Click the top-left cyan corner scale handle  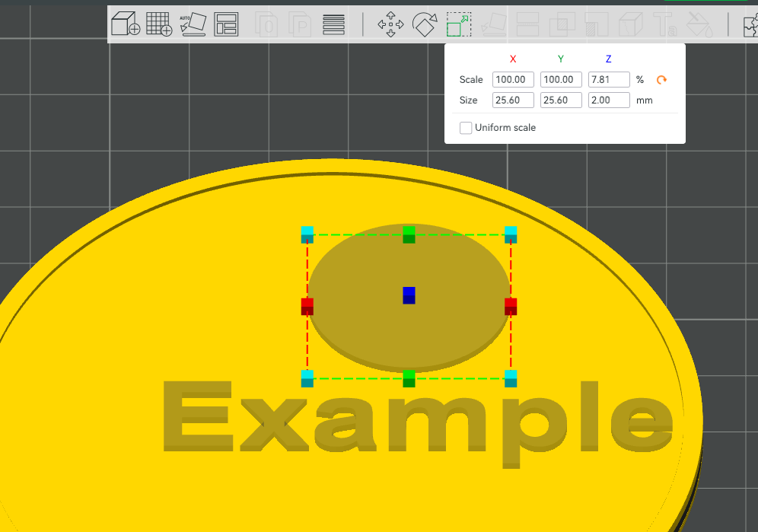tap(307, 234)
